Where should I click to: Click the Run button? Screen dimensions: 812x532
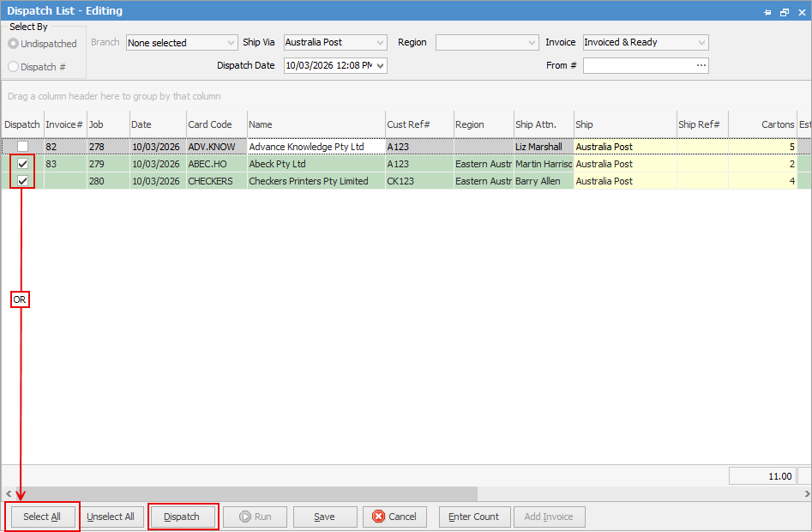tap(255, 517)
